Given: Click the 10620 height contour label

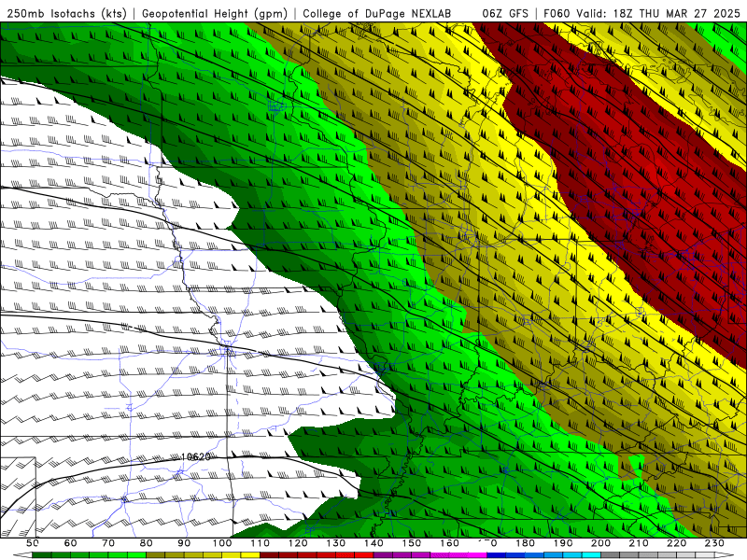Looking at the screenshot, I should point(196,456).
